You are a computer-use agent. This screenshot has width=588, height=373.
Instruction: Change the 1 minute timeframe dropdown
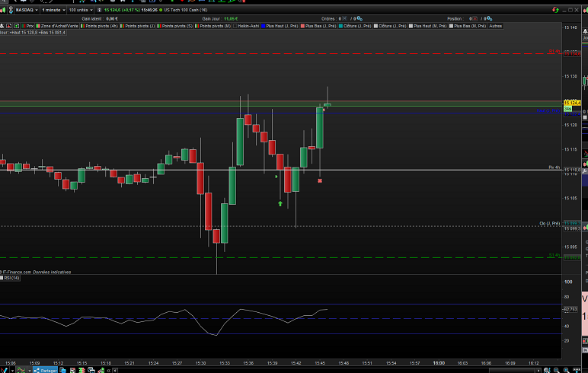[53, 10]
